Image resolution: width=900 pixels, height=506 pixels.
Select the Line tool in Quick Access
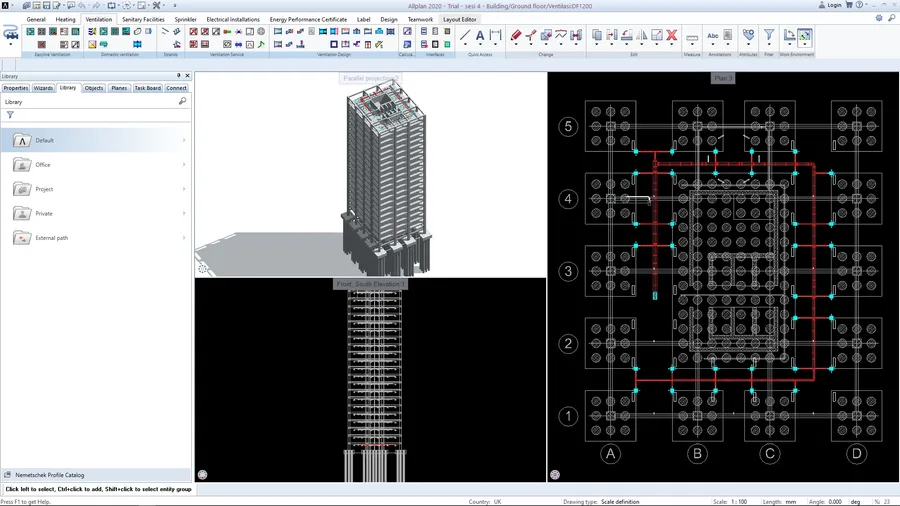click(x=465, y=36)
